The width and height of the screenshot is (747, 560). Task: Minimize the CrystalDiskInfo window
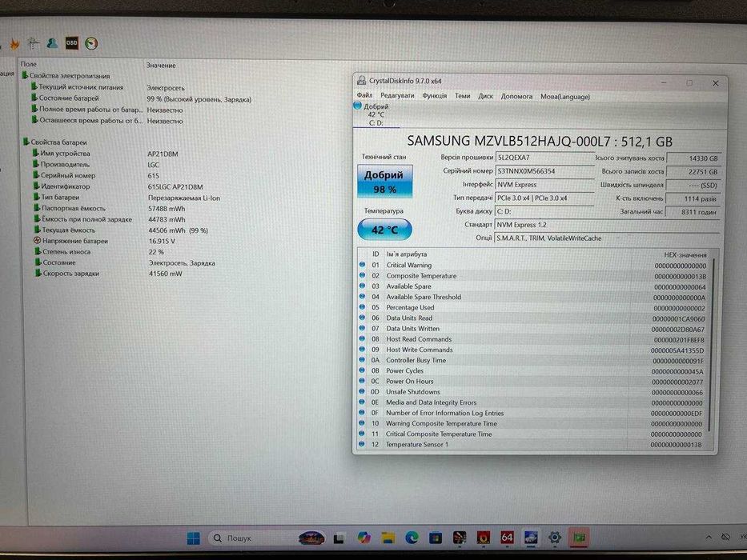[x=664, y=83]
